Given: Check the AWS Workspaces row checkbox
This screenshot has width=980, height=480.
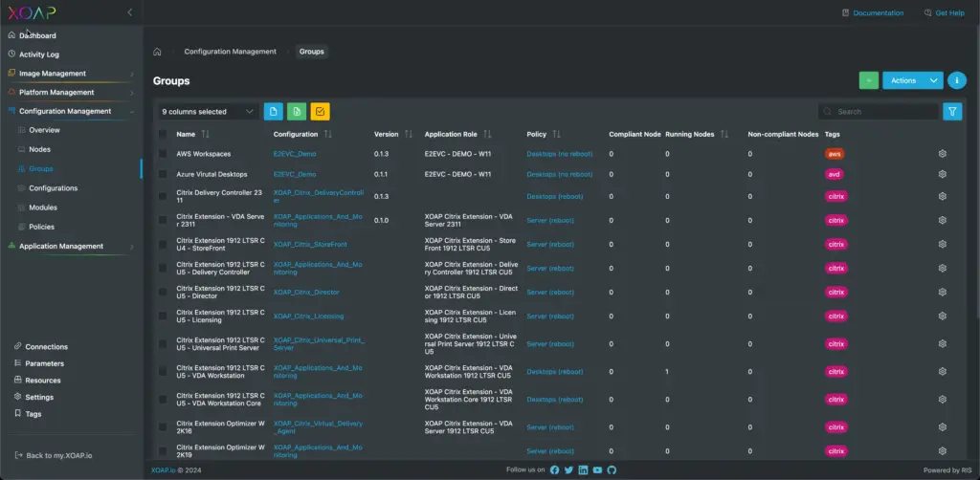Looking at the screenshot, I should (x=163, y=154).
